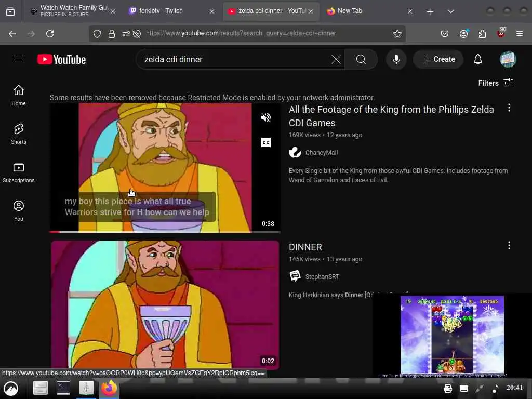Seek using the preview video progress bar
This screenshot has height=399, width=532.
pos(165,232)
